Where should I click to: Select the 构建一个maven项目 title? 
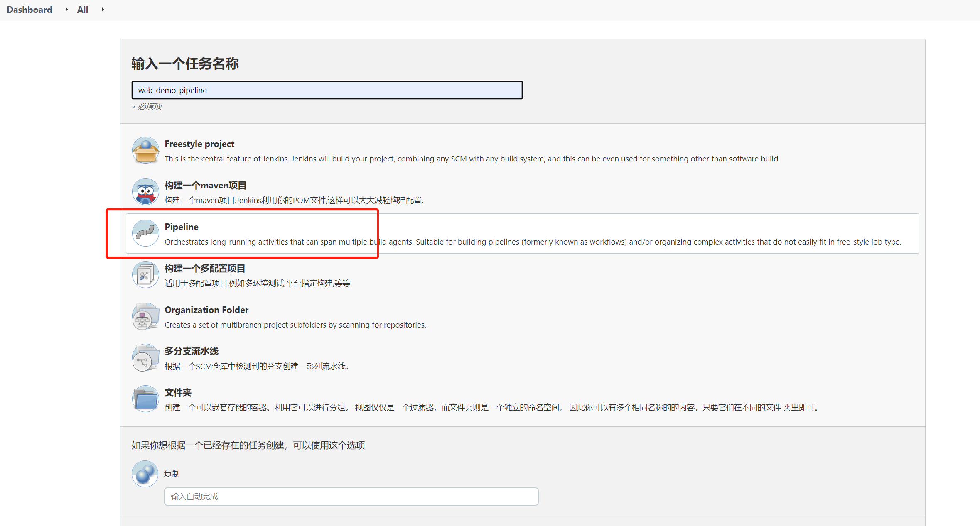[206, 186]
